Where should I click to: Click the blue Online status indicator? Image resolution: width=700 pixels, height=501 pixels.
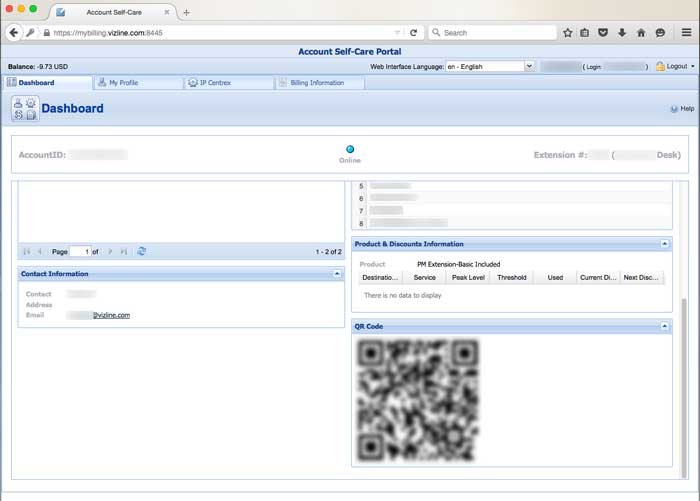[350, 149]
